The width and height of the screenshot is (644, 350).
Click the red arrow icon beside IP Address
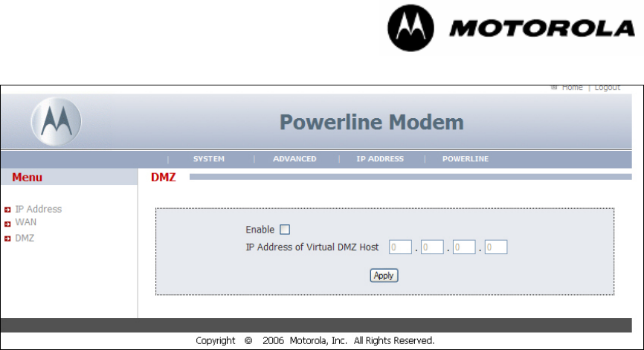[x=7, y=210]
